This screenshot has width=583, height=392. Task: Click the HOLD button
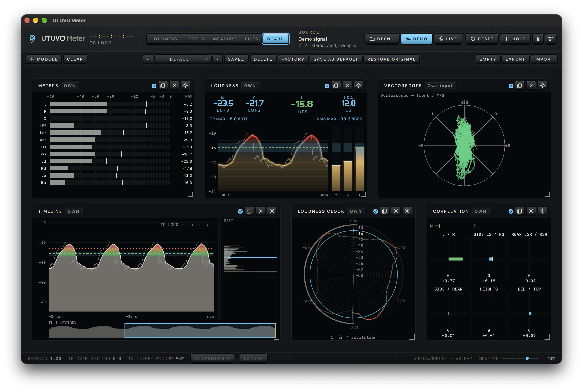pos(515,39)
